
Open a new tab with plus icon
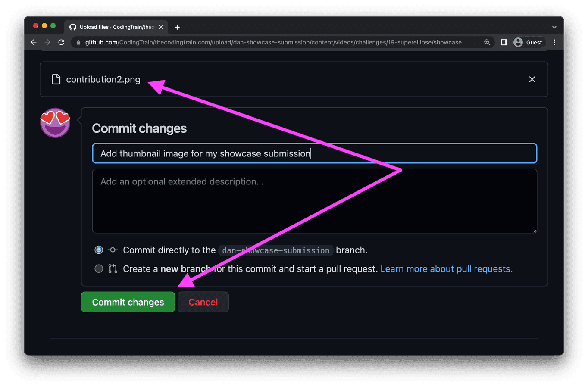(177, 27)
